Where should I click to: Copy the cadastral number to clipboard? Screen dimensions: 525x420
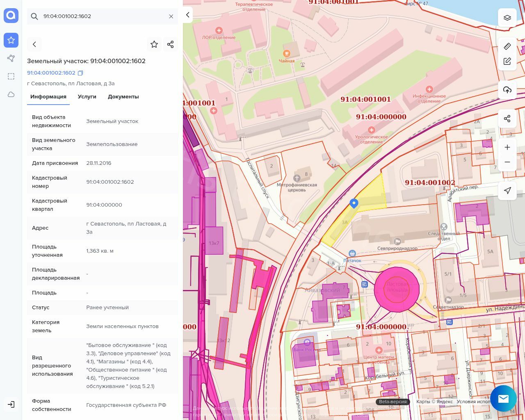(x=80, y=73)
